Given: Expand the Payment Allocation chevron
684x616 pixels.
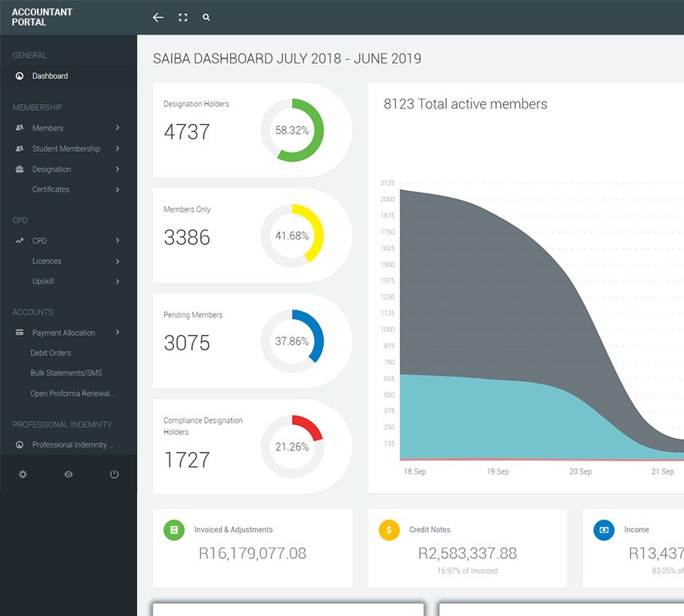Looking at the screenshot, I should [117, 333].
